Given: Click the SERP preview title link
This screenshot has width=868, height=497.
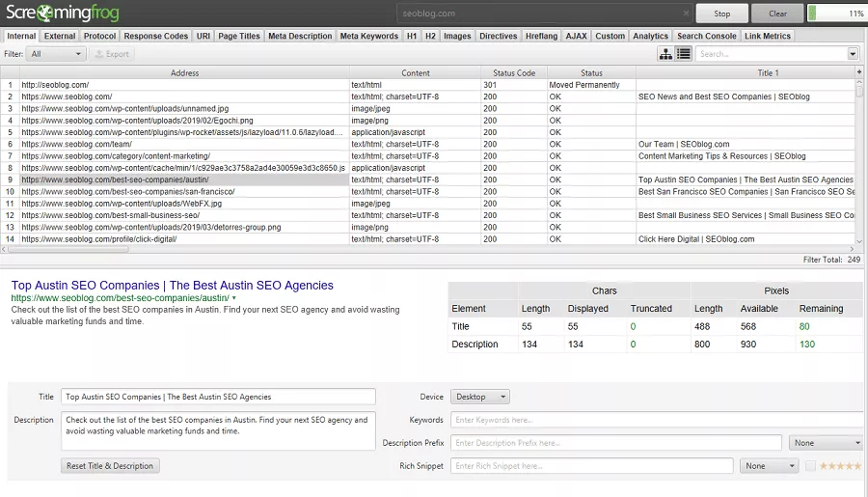Looking at the screenshot, I should pyautogui.click(x=173, y=286).
